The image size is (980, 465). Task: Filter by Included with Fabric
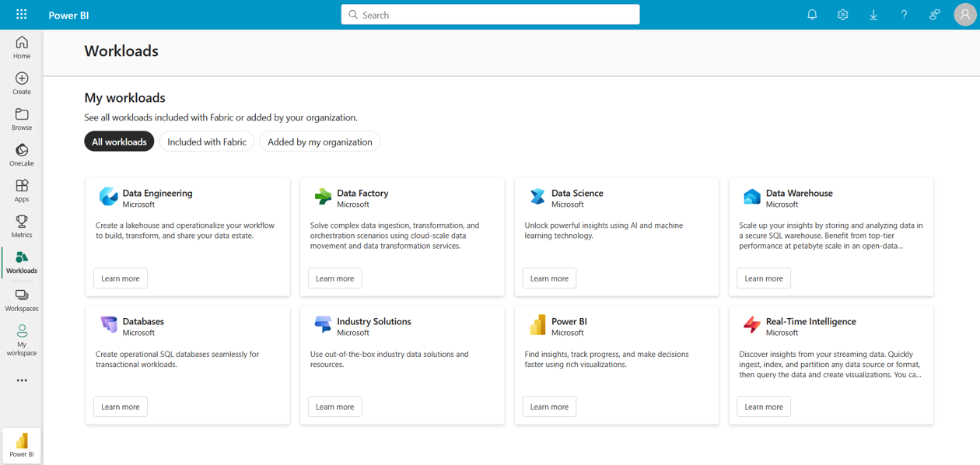(207, 142)
